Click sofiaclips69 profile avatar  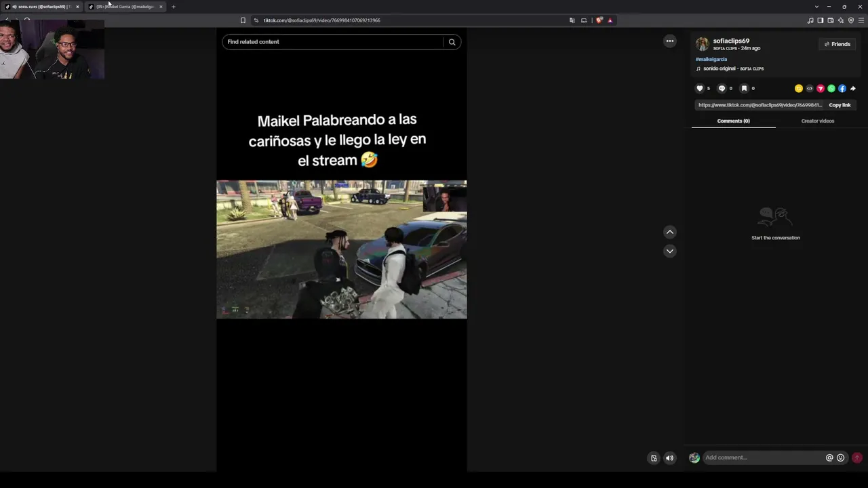tap(703, 44)
